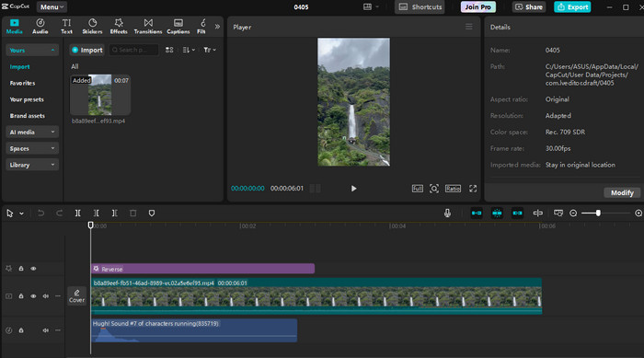Click the Modify button in Details
This screenshot has width=644, height=358.
point(622,192)
